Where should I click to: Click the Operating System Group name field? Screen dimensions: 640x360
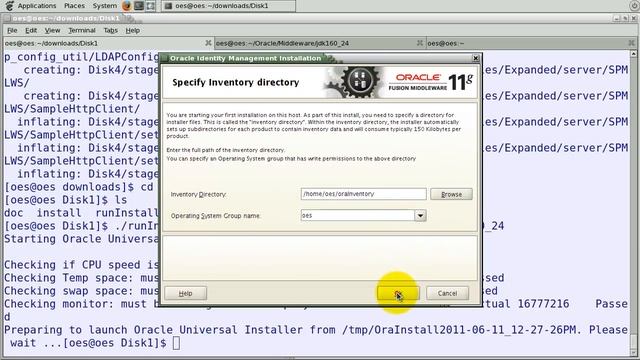(x=358, y=215)
